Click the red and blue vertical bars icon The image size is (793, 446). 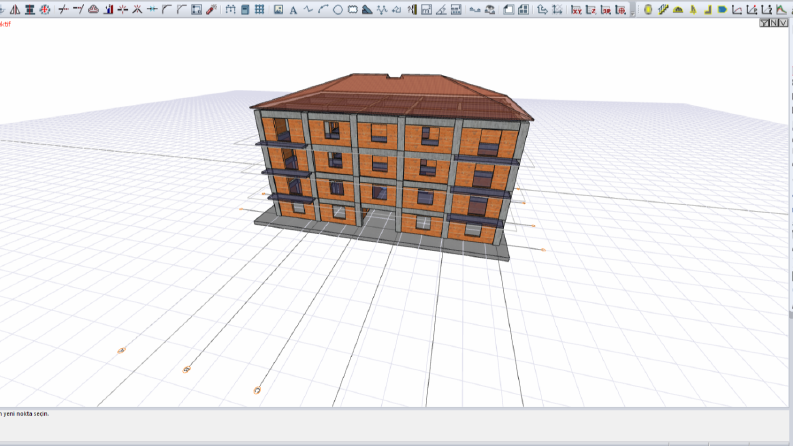point(108,9)
